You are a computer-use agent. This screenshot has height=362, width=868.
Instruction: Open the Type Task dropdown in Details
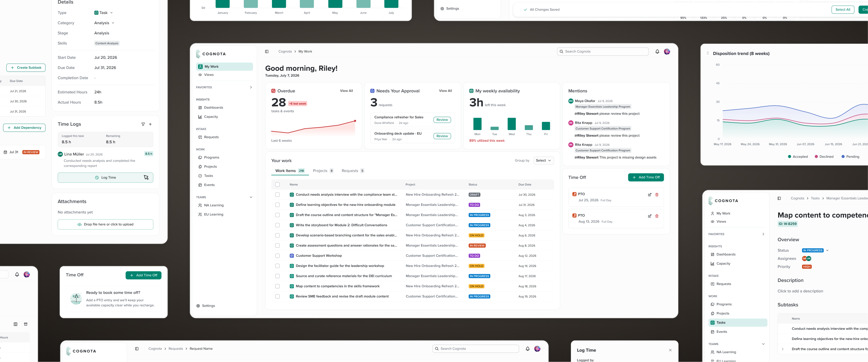tap(103, 13)
